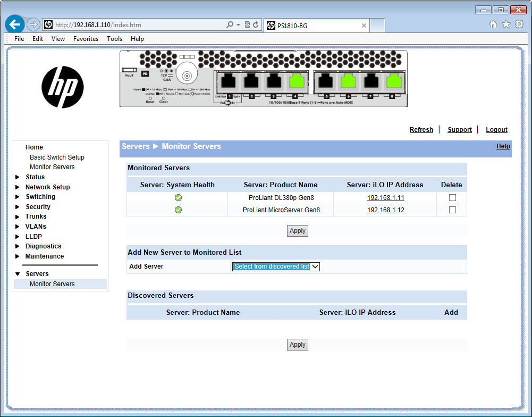Click the HP logo
This screenshot has width=532, height=417.
point(62,87)
